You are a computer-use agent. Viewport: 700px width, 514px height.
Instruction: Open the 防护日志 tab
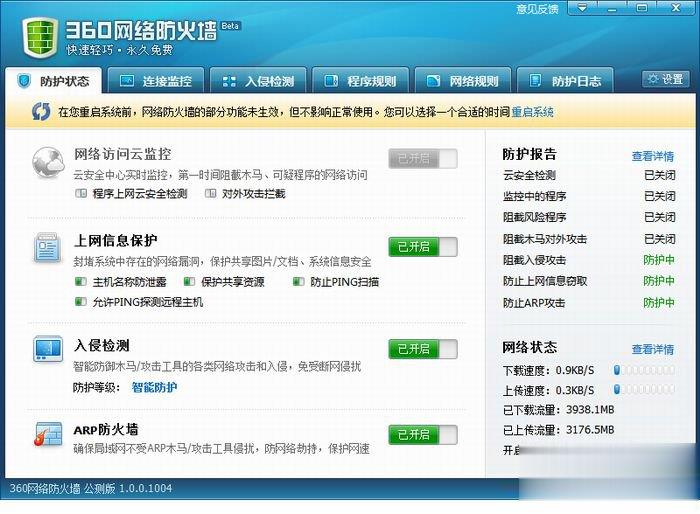565,81
